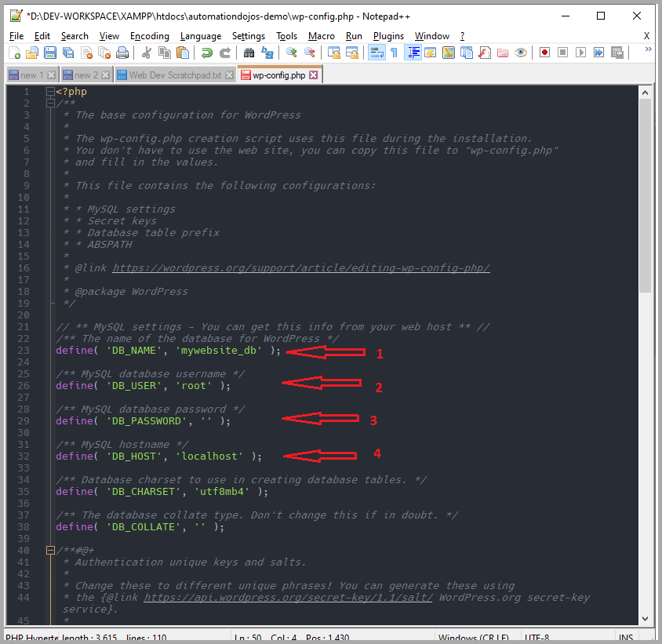Image resolution: width=662 pixels, height=644 pixels.
Task: Click the New file toolbar icon
Action: click(15, 53)
